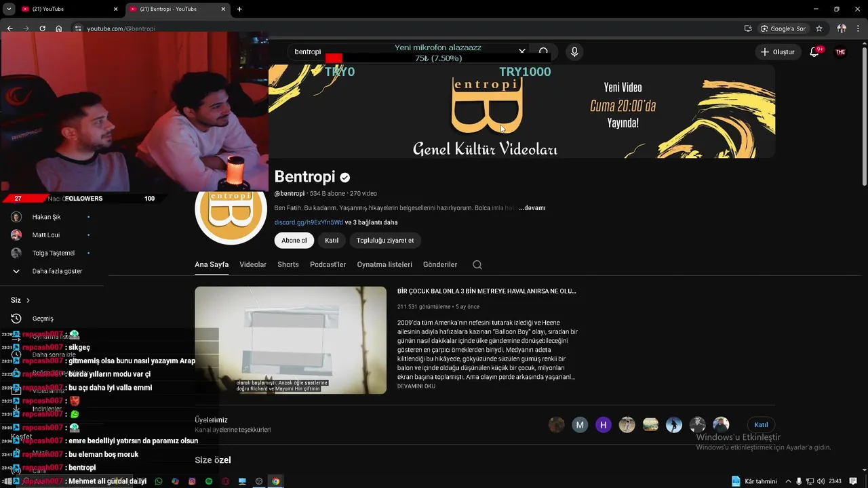This screenshot has height=488, width=868.
Task: Click Topluluğu ziyaret et button
Action: tap(385, 240)
